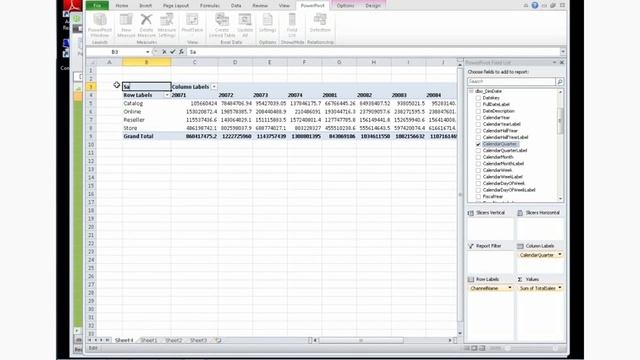The image size is (640, 360).
Task: Switch to Page Layout view in status bar
Action: pos(474,348)
